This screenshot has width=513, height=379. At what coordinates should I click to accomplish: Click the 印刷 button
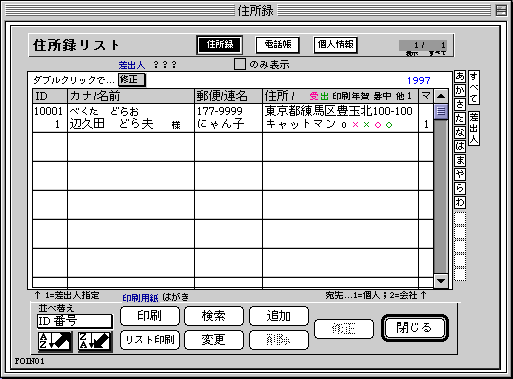pos(150,316)
